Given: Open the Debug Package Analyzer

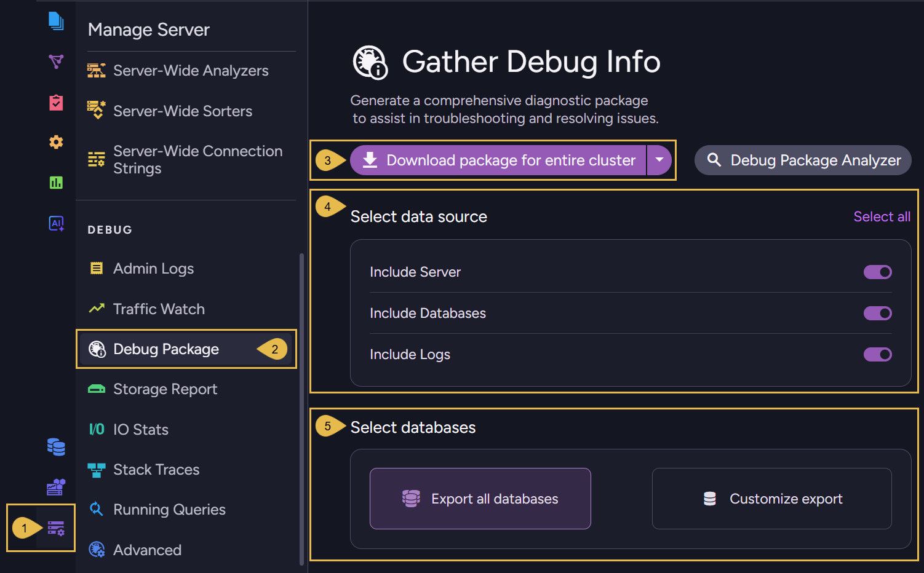Looking at the screenshot, I should [x=803, y=160].
